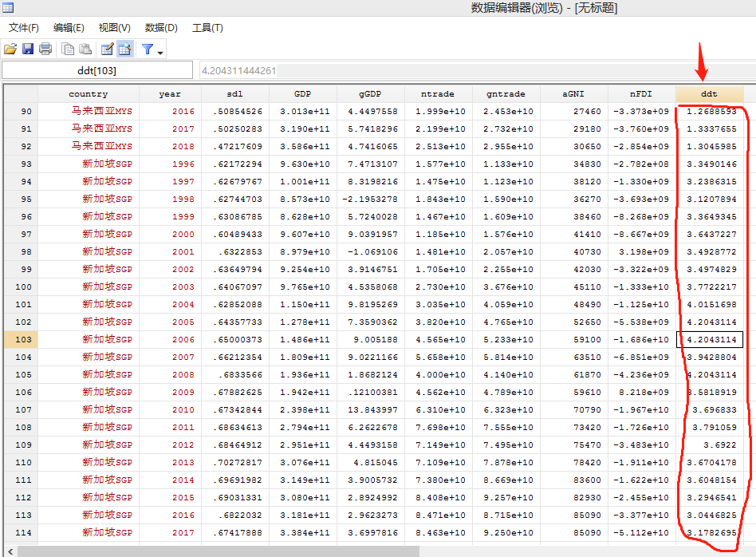Select the aGNI column header
This screenshot has height=557, width=756.
573,94
